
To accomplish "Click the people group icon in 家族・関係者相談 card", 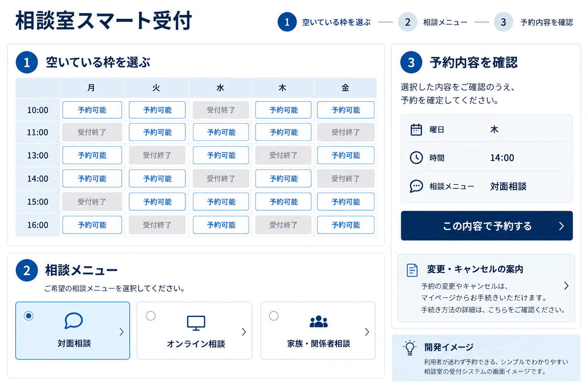I will (x=318, y=322).
